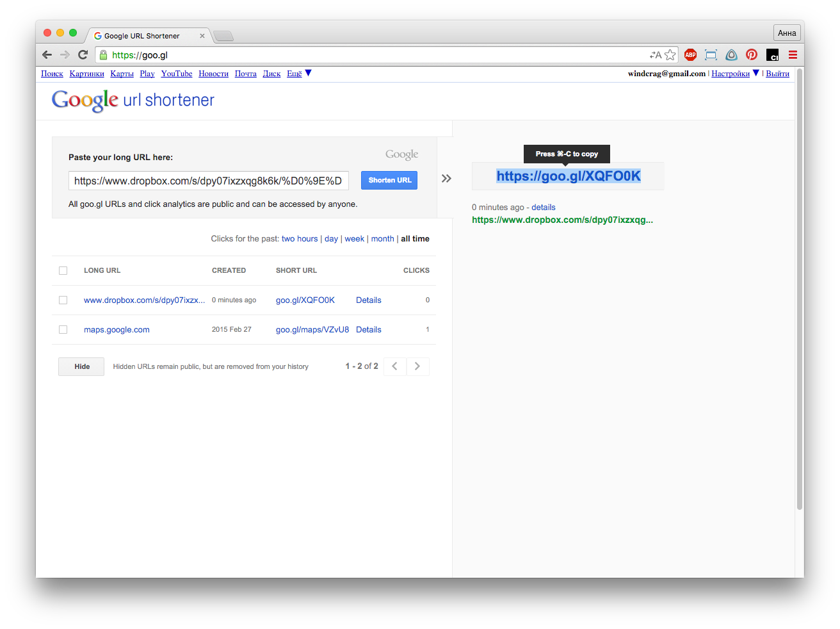Viewport: 840px width, 629px height.
Task: Click the translate page icon in address bar
Action: 656,55
